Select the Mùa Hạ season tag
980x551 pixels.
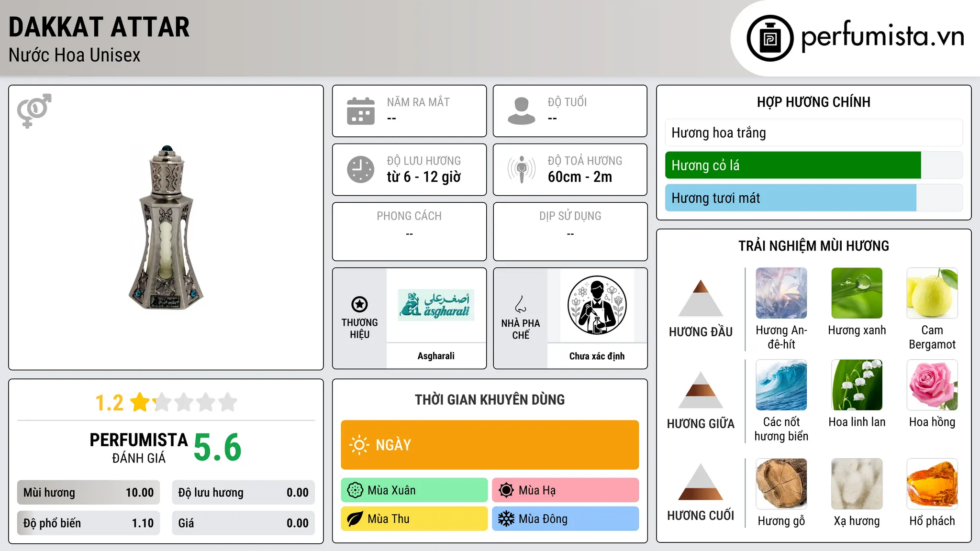coord(565,490)
